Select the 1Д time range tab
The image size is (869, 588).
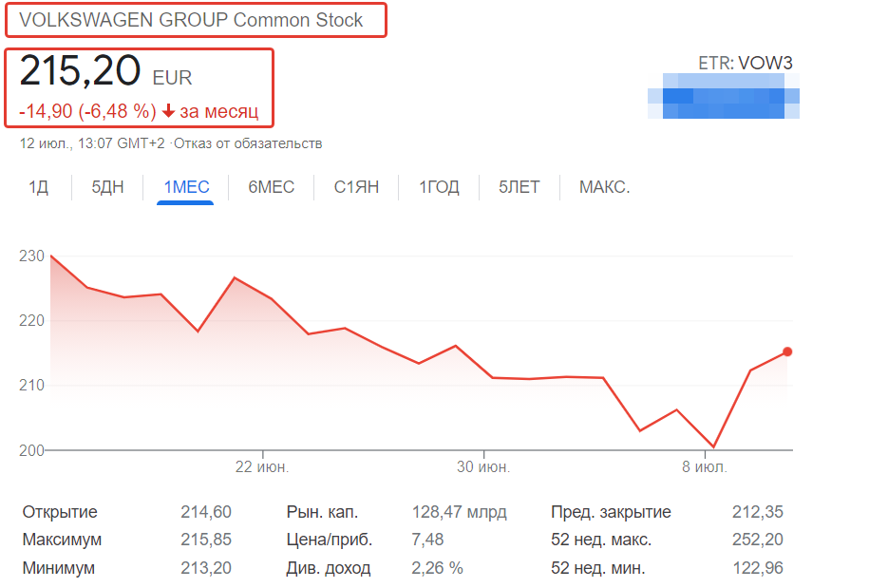tap(39, 187)
